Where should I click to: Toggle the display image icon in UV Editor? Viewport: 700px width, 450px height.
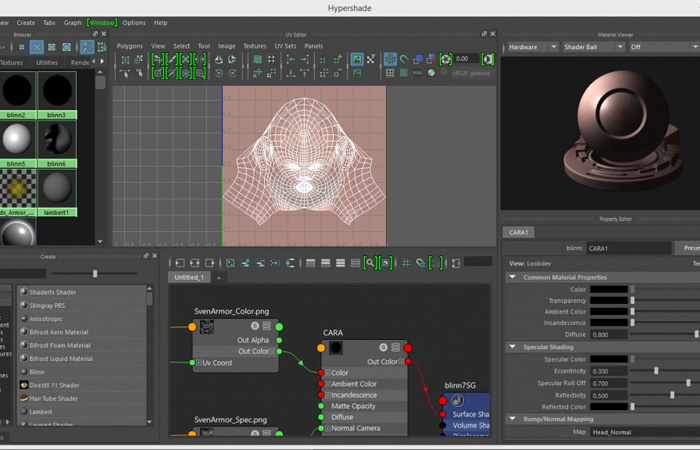pos(357,59)
